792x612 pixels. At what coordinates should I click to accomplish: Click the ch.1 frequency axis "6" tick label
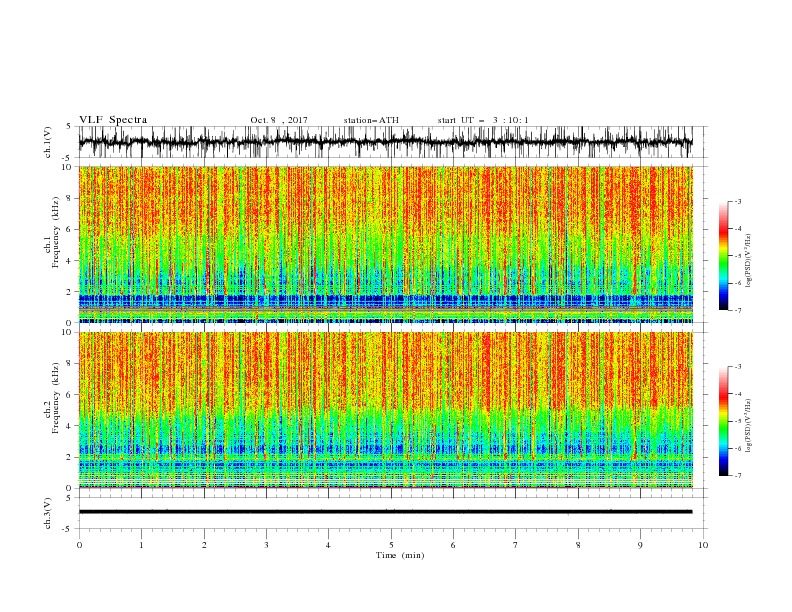click(71, 229)
